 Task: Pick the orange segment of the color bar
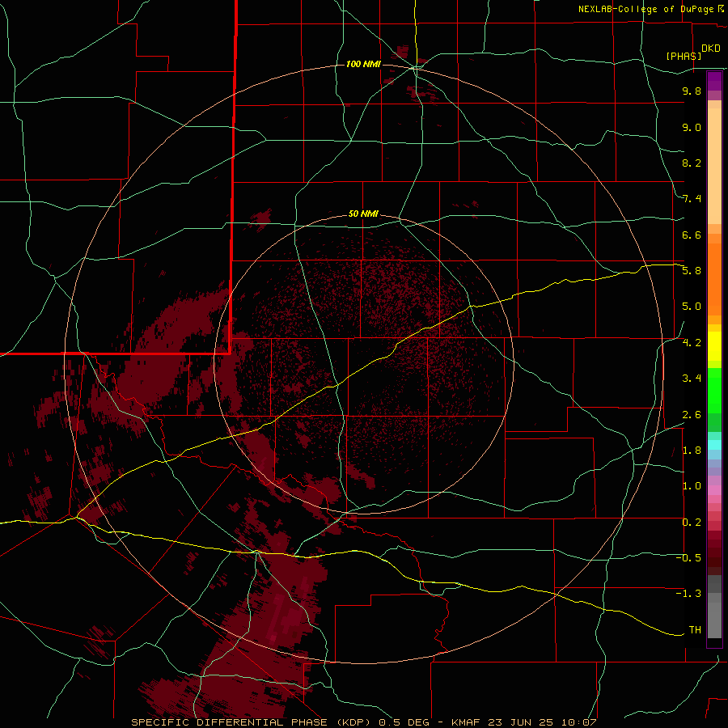[x=714, y=278]
